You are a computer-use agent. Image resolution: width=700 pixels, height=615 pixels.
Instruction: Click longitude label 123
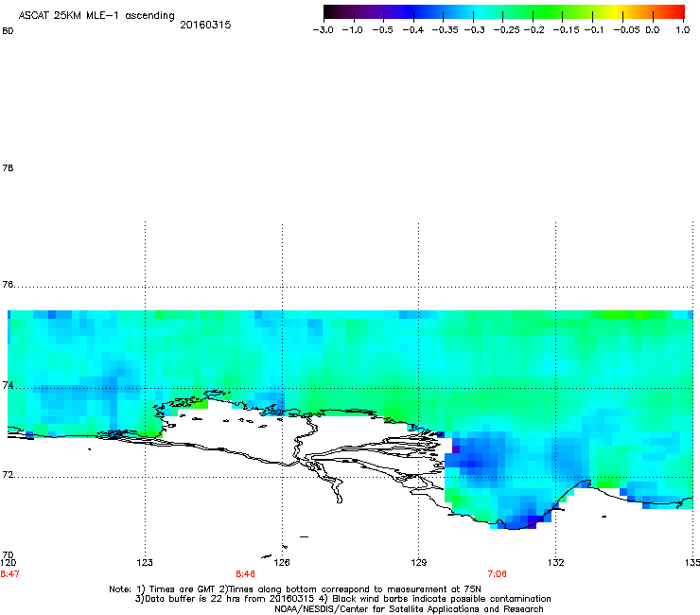(145, 563)
